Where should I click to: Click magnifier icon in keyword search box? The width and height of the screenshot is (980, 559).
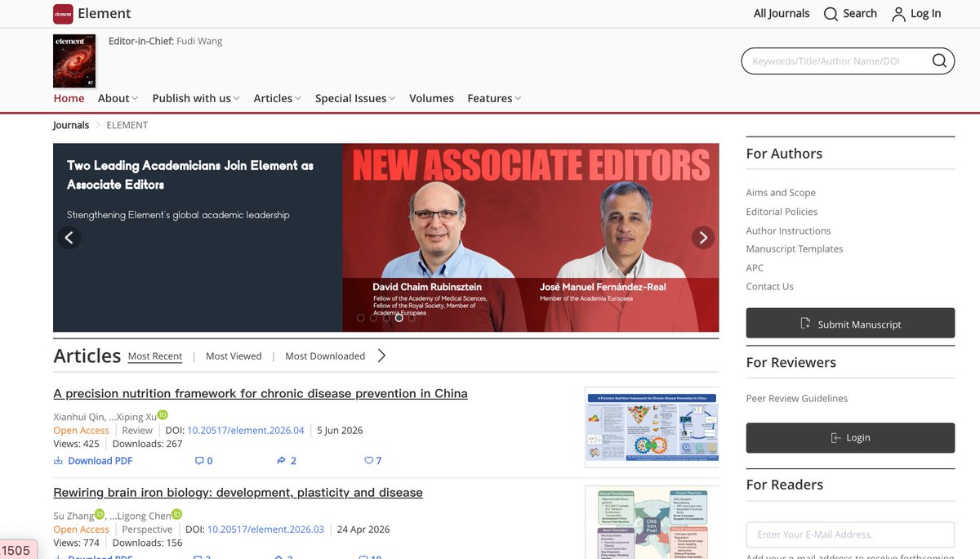tap(939, 60)
